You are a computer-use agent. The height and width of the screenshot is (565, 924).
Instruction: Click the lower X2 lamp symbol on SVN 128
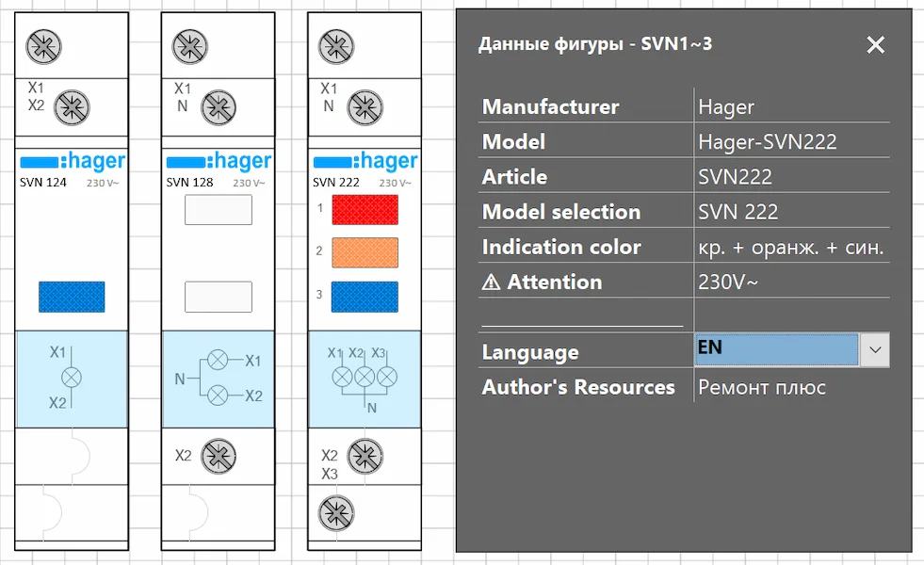218,395
